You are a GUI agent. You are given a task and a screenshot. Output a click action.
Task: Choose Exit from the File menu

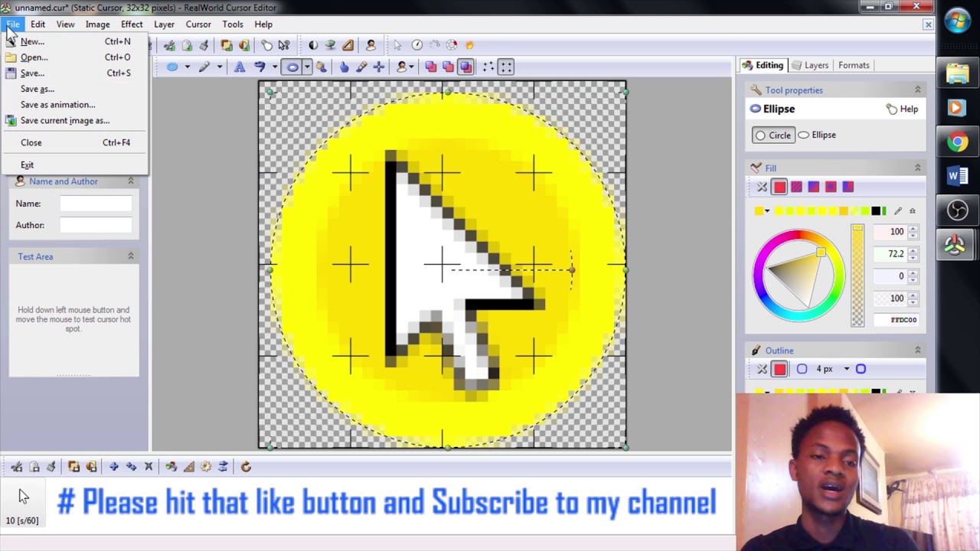[74, 165]
